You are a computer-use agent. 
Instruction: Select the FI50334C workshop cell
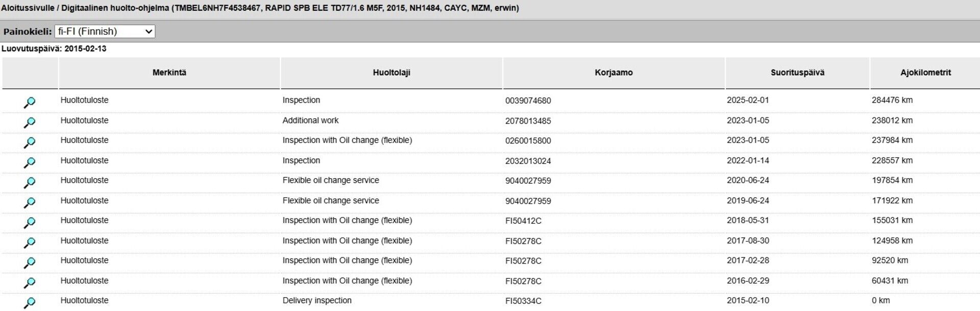tap(523, 301)
